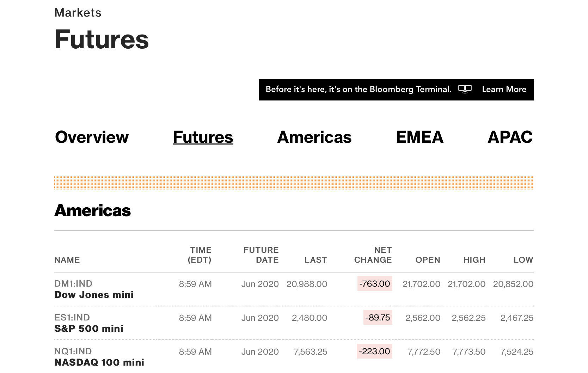Click the Learn More link
588x373 pixels.
[504, 90]
